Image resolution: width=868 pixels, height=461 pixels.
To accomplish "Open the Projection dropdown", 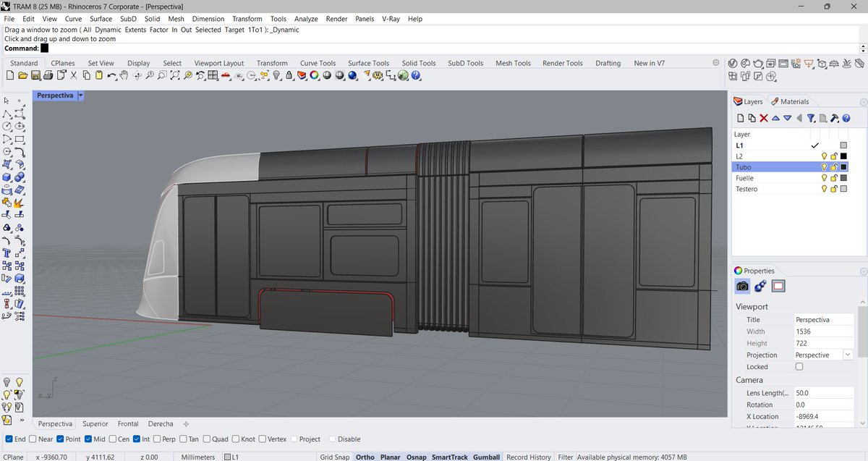I will (847, 355).
